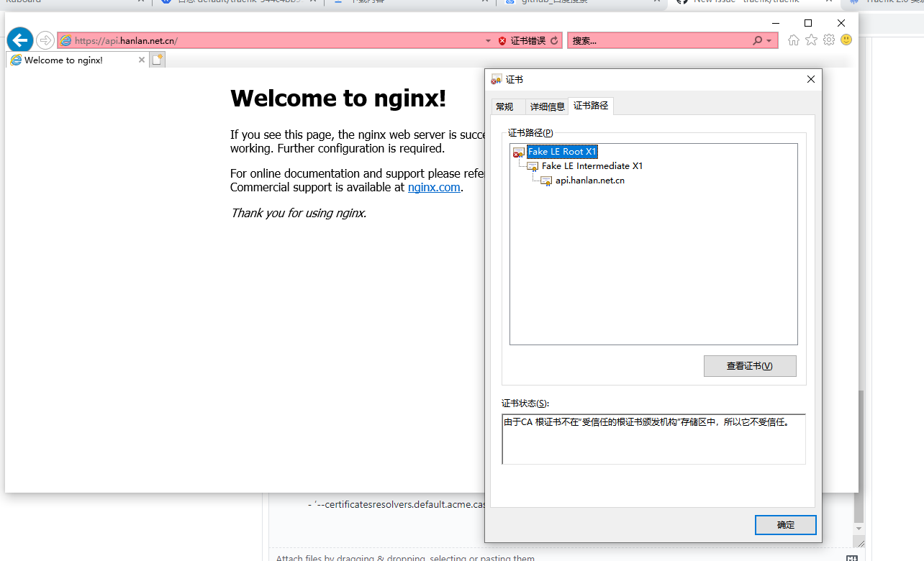Open the Tools gear menu

pos(829,40)
